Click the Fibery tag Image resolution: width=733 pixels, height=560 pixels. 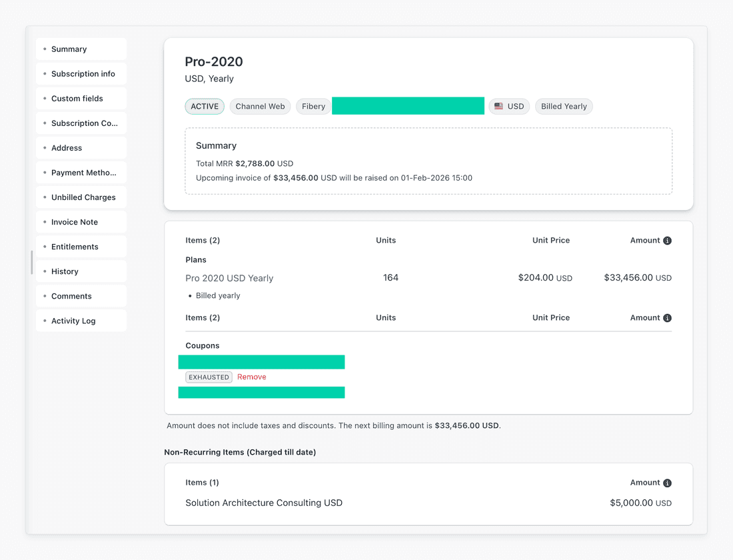[313, 106]
